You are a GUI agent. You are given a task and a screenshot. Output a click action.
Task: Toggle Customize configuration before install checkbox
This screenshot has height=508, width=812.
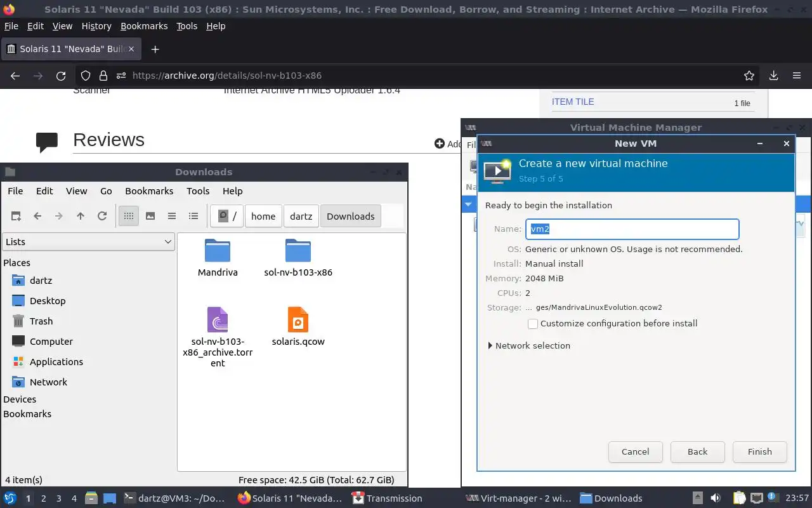click(x=533, y=324)
